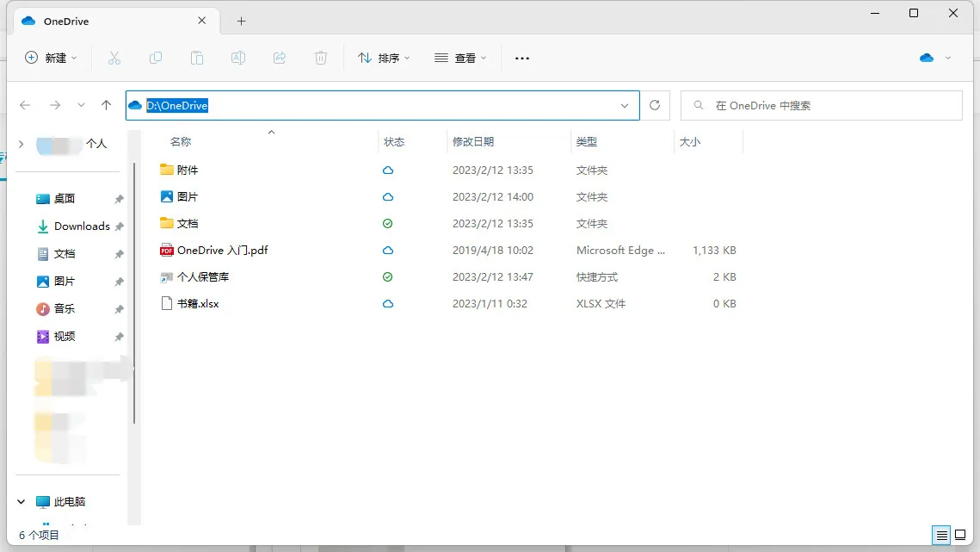Open 文档 in the sidebar
The image size is (980, 552).
tap(65, 254)
